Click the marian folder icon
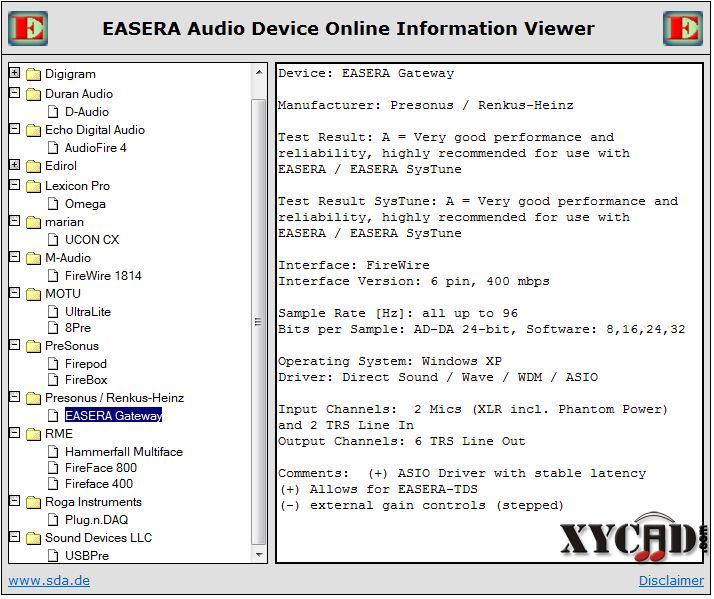The height and width of the screenshot is (599, 714). coord(33,222)
